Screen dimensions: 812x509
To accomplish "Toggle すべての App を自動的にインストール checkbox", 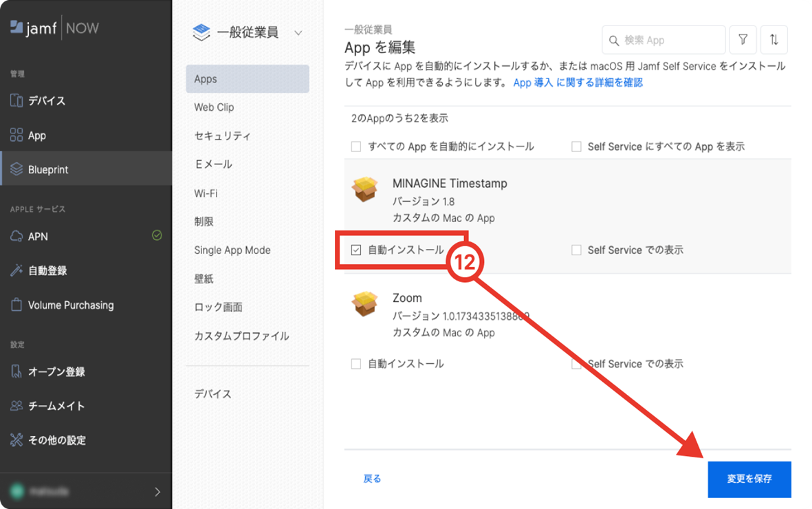I will click(355, 147).
